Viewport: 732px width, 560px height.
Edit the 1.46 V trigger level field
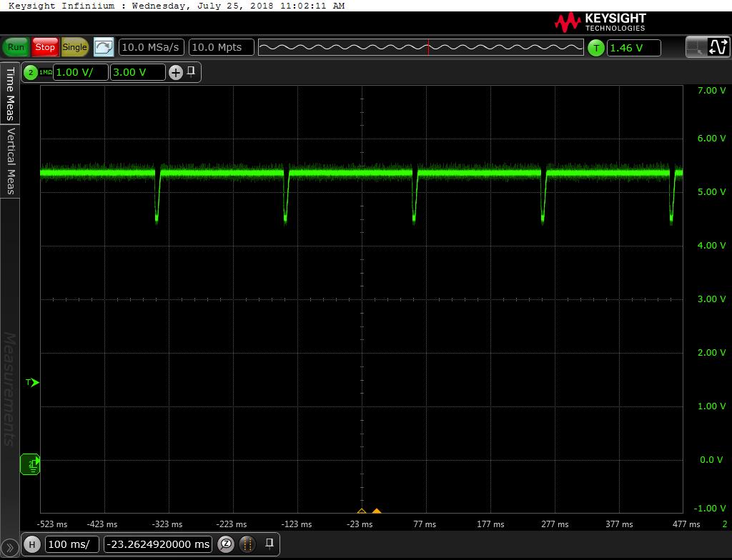click(x=633, y=48)
